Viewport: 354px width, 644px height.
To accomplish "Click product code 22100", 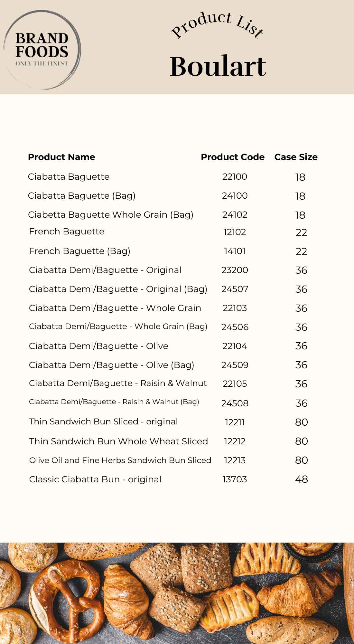I will click(x=235, y=177).
